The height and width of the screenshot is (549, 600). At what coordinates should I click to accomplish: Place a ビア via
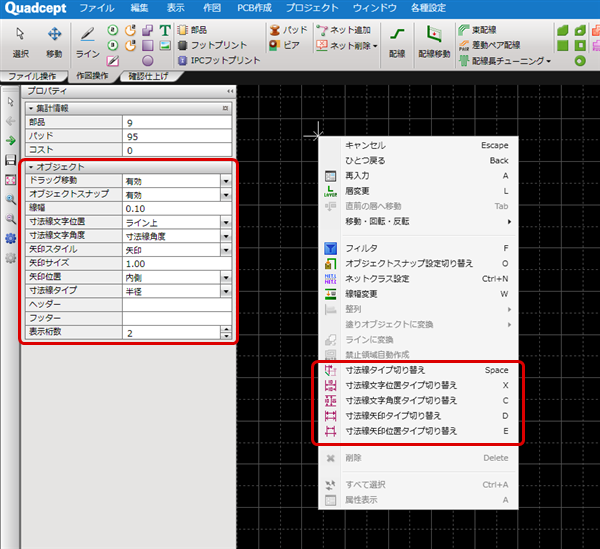[x=284, y=45]
